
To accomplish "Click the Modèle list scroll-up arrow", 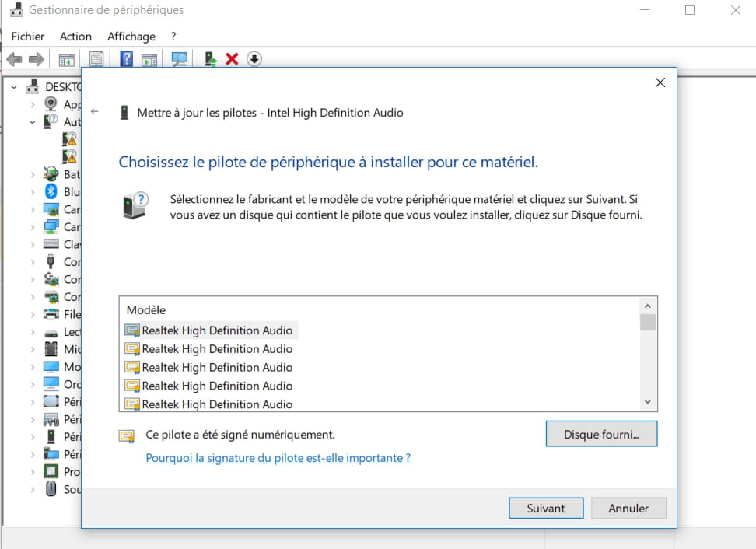I will pyautogui.click(x=648, y=306).
